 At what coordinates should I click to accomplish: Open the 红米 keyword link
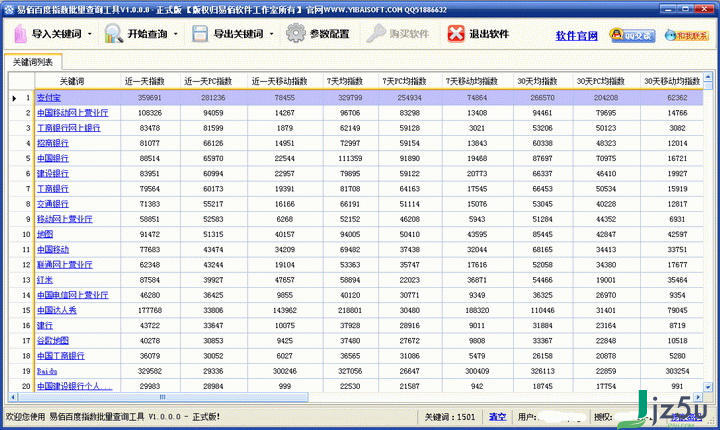coord(45,279)
